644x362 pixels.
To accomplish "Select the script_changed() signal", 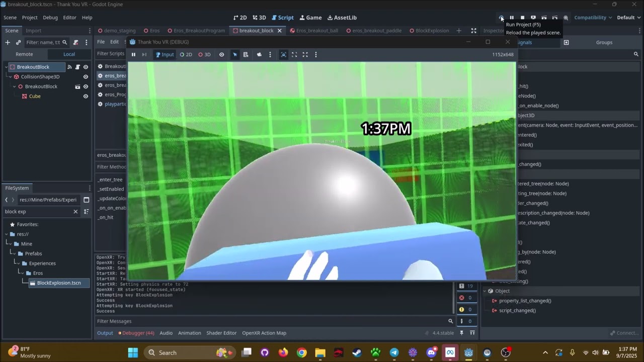I will coord(517,311).
